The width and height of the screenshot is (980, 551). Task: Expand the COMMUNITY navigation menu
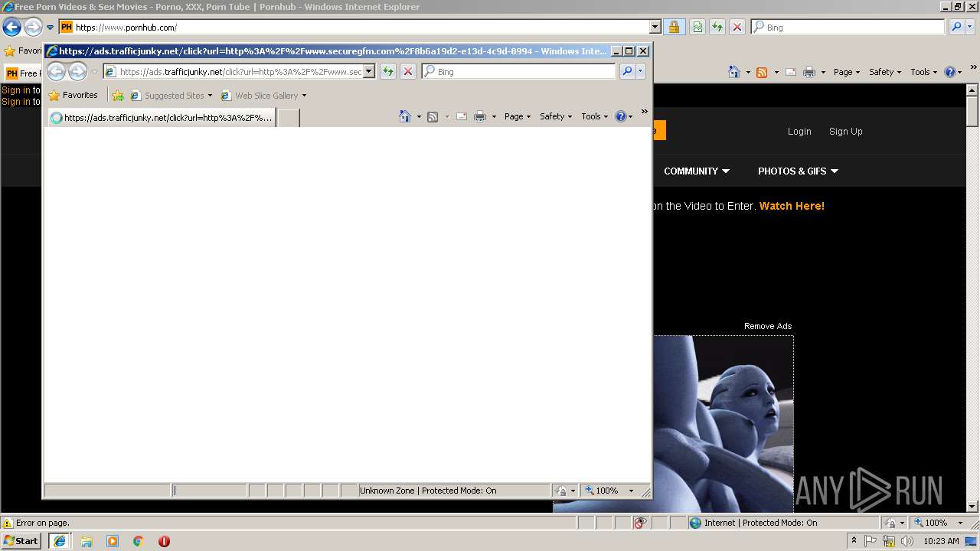pyautogui.click(x=697, y=171)
